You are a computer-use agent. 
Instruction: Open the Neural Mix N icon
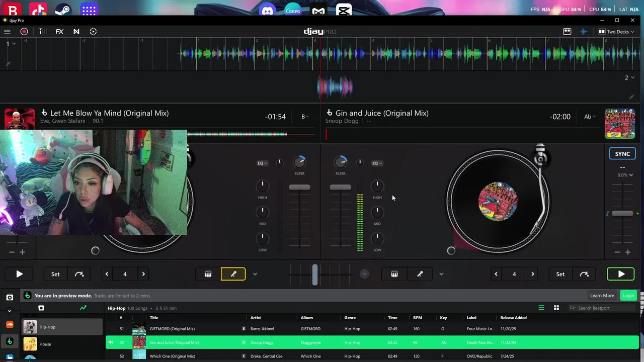[x=76, y=32]
